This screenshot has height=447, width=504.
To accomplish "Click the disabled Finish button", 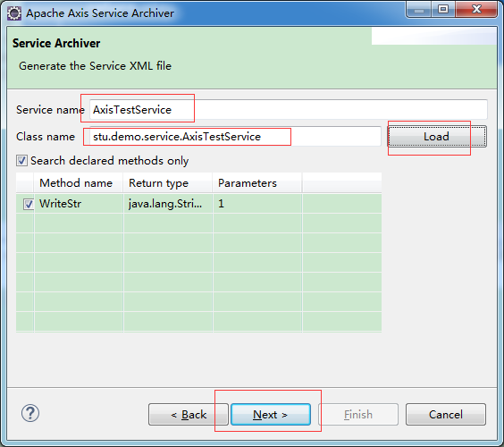I will (x=358, y=415).
